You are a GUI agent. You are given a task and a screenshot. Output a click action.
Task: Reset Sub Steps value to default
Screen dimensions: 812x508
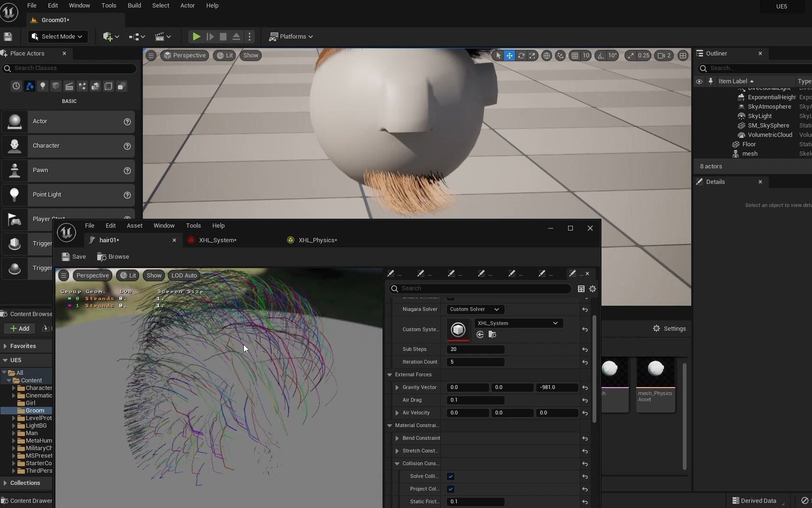(x=585, y=349)
